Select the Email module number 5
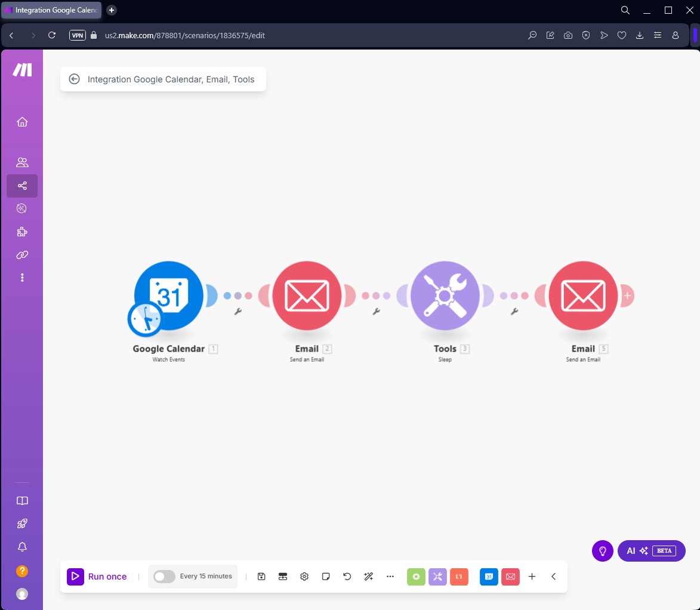 584,295
